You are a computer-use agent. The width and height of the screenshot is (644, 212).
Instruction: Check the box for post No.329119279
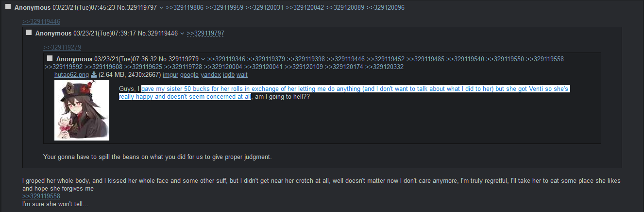click(50, 58)
